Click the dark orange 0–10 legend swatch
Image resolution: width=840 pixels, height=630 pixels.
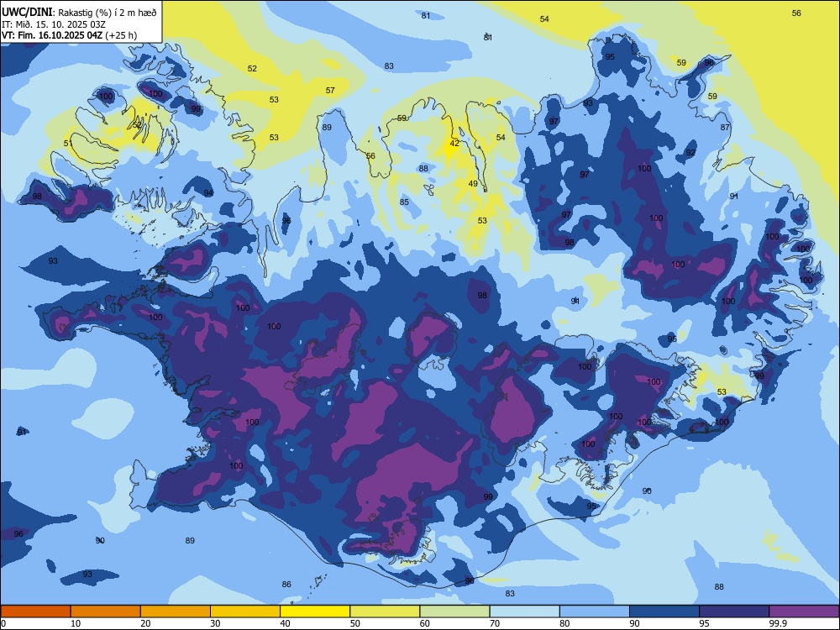click(x=35, y=612)
